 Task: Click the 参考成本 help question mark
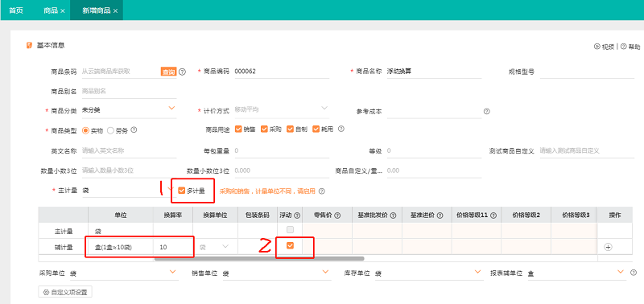tap(487, 111)
